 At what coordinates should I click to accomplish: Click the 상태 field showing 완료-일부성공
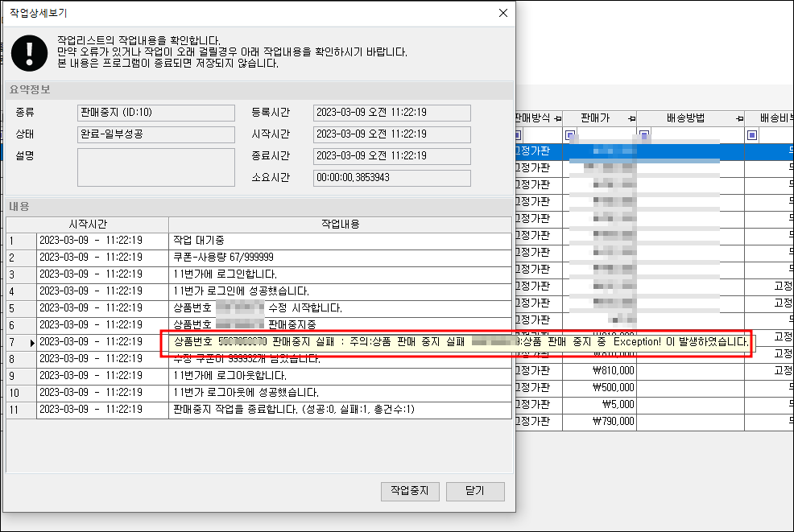coord(156,134)
